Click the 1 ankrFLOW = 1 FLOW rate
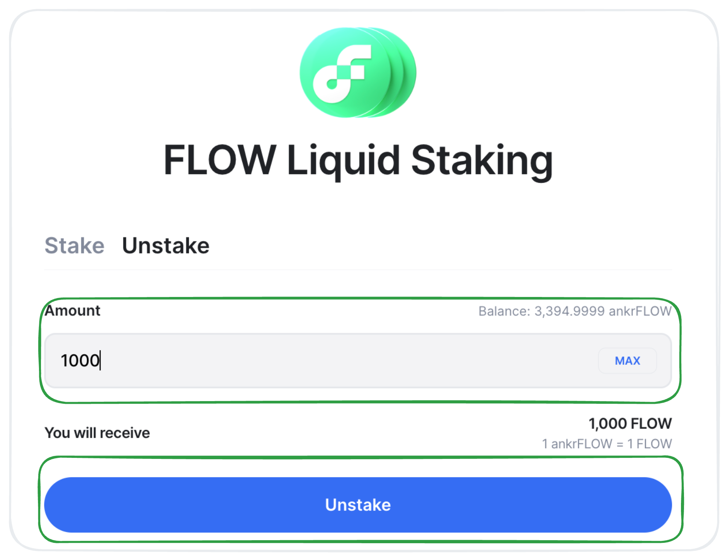Viewport: 728px width, 560px height. (x=607, y=444)
